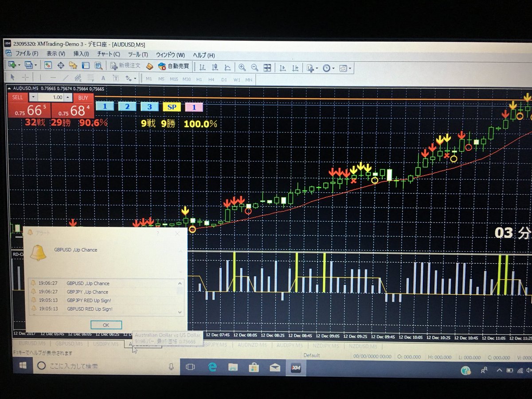This screenshot has height=399, width=532.
Task: Select the text A tool
Action: tap(103, 78)
